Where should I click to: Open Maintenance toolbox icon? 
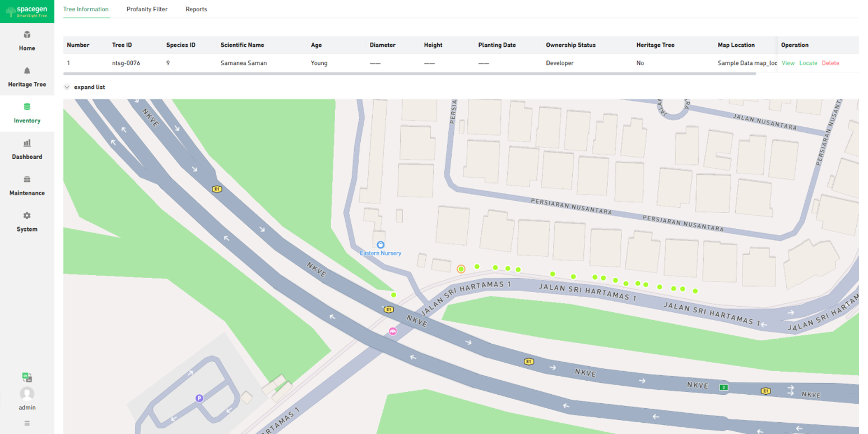click(27, 179)
